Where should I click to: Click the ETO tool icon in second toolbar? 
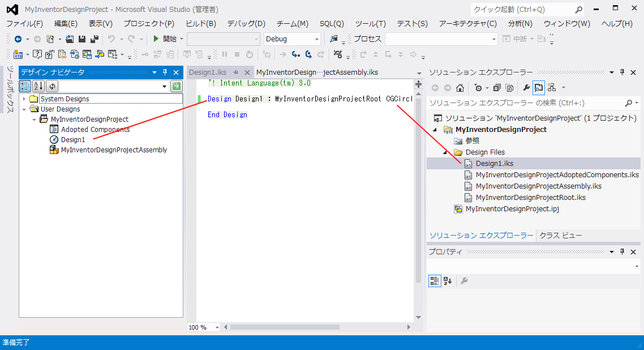[x=18, y=54]
